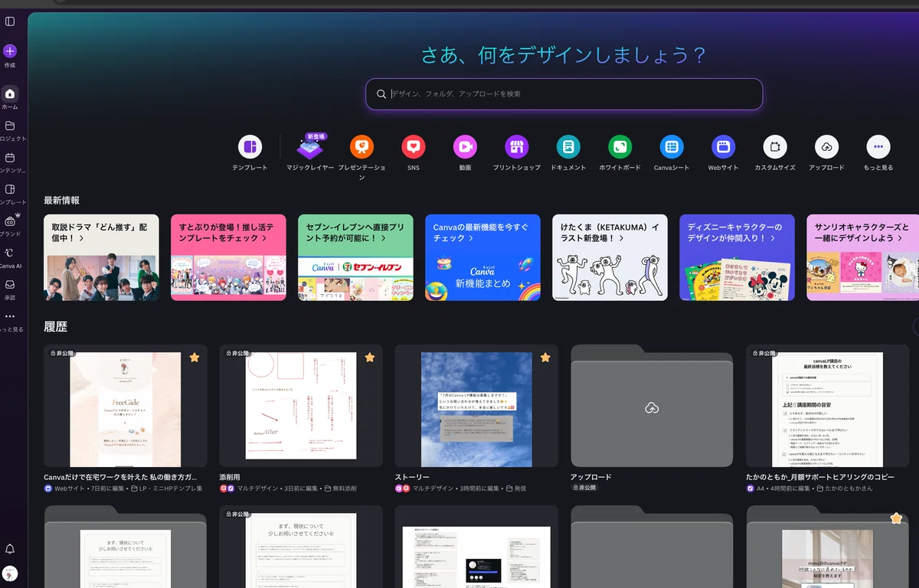Screen dimensions: 919x588
Task: Click the search box for designs
Action: [x=564, y=94]
